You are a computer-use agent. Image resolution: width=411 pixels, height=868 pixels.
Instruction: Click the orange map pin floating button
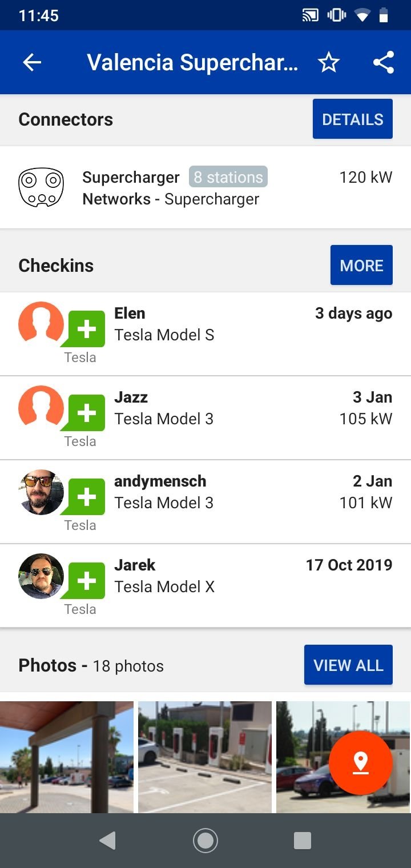click(x=361, y=763)
